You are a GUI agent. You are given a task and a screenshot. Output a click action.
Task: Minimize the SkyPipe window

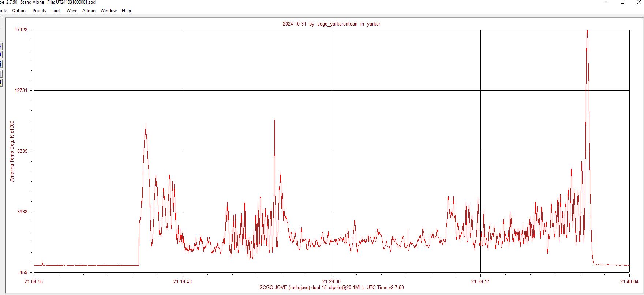tap(606, 2)
